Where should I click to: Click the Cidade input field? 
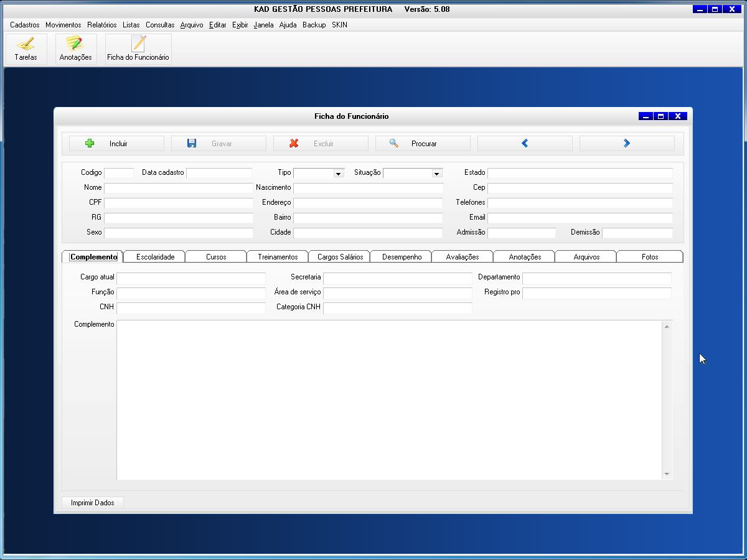tap(368, 233)
